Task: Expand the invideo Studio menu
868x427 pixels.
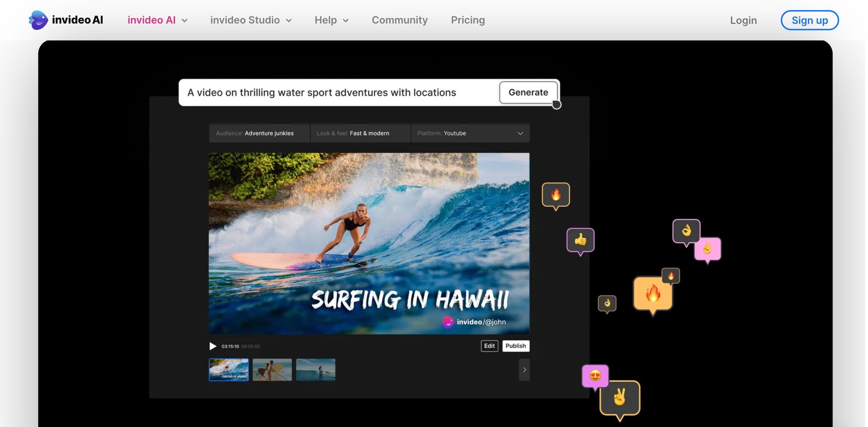Action: click(251, 20)
